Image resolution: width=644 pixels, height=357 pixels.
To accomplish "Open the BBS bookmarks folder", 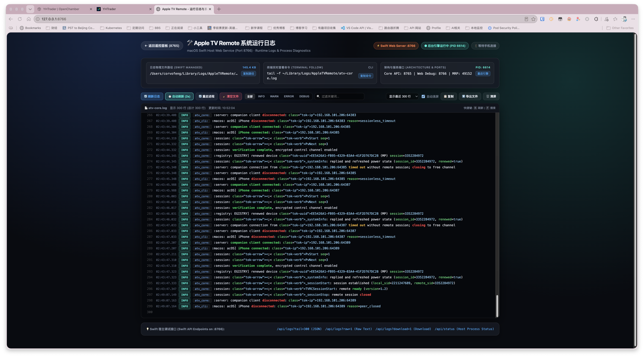I will pyautogui.click(x=155, y=28).
